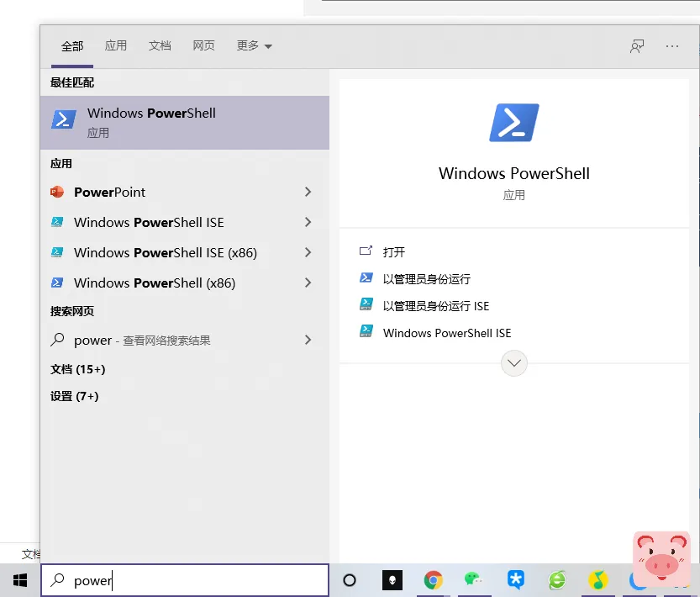Click the web search magnifier icon for power
This screenshot has width=700, height=597.
click(x=57, y=340)
